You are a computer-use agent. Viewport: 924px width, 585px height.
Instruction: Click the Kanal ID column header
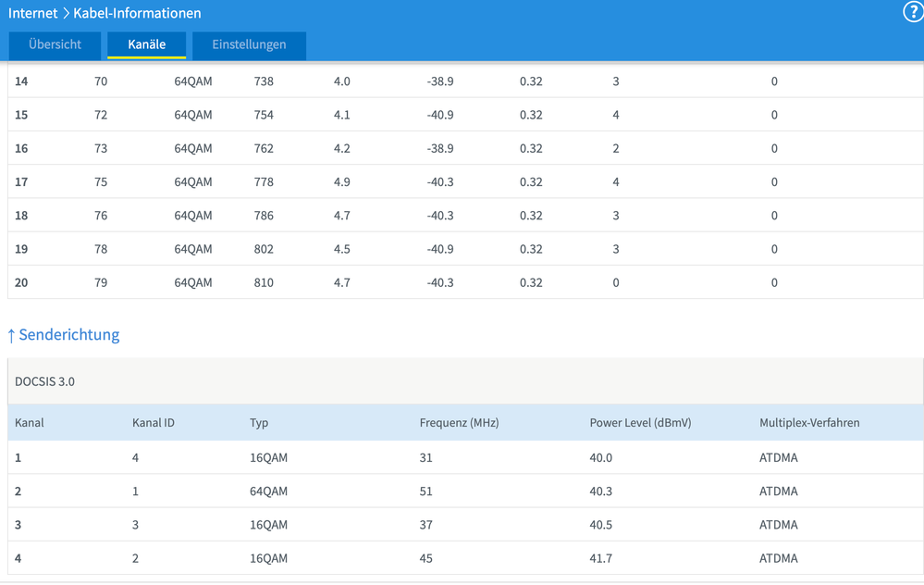coord(154,423)
